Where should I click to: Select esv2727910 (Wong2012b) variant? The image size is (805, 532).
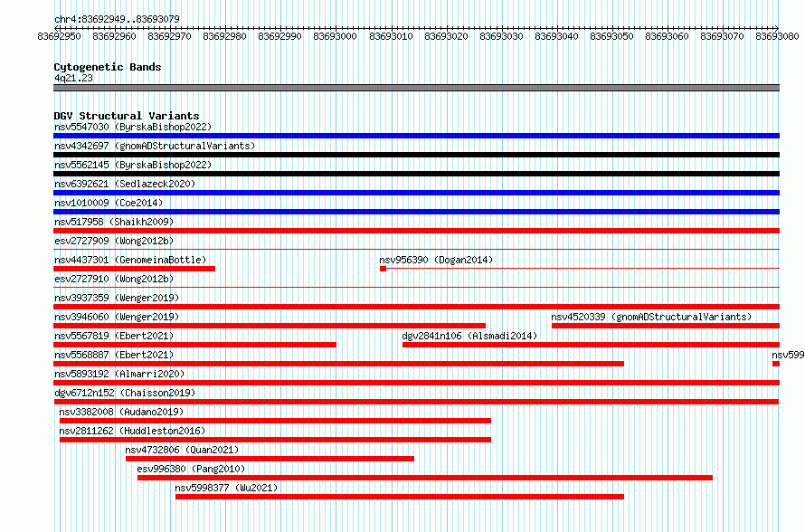[114, 279]
